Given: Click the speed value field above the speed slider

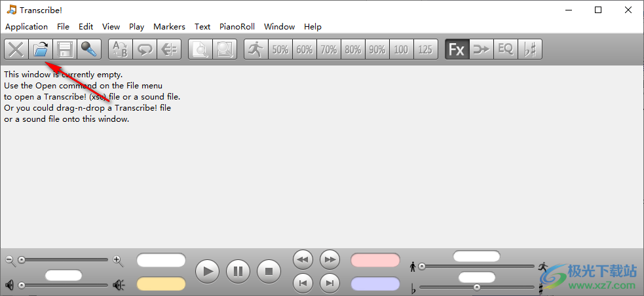Looking at the screenshot, I should 476,256.
